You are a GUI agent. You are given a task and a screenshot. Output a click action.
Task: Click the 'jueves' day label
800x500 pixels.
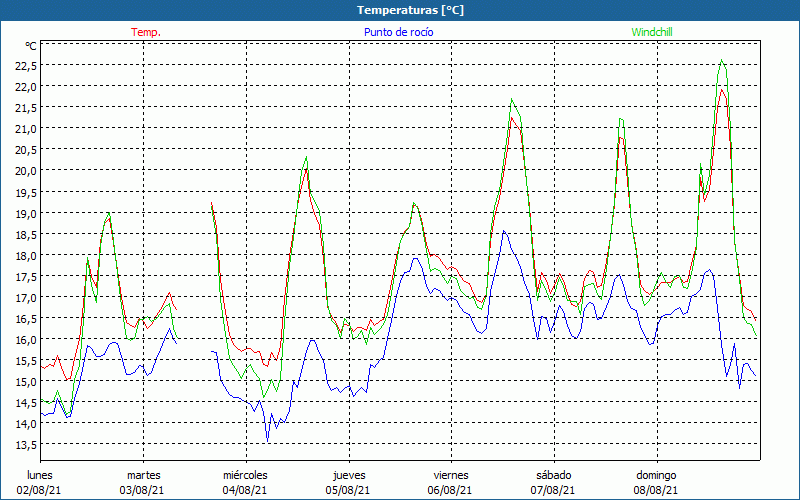[349, 475]
